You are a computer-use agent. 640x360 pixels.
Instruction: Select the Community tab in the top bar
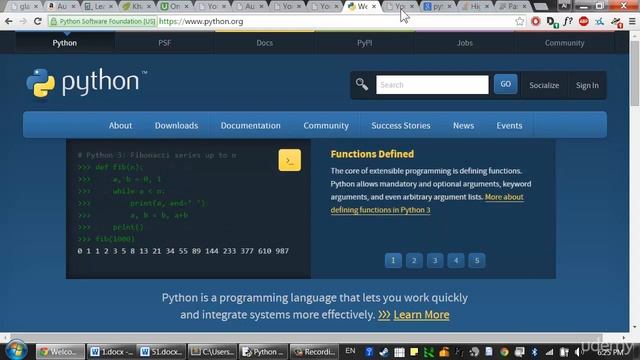564,43
